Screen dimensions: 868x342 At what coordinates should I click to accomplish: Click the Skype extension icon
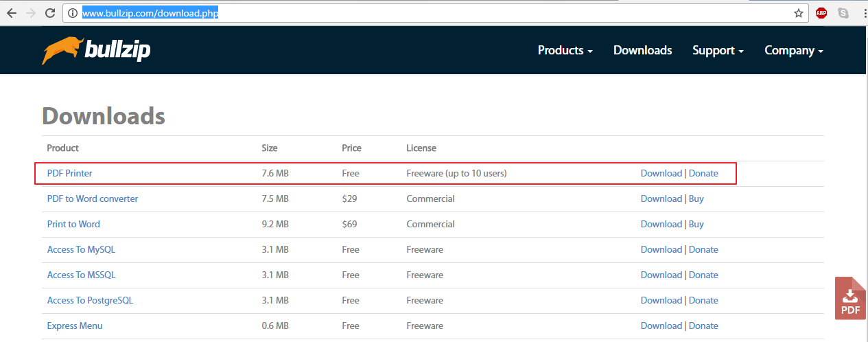coord(843,13)
